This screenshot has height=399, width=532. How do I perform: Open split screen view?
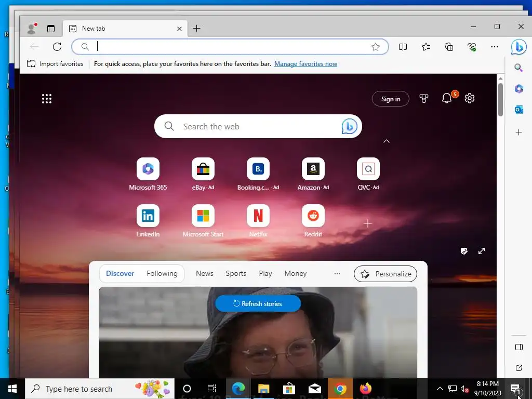coord(403,47)
